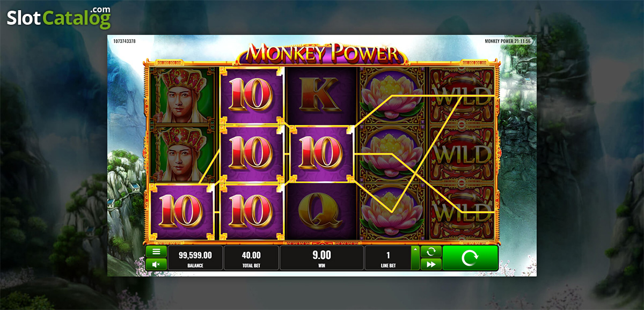Click the Q symbol on reel three
Image resolution: width=644 pixels, height=310 pixels.
[321, 210]
